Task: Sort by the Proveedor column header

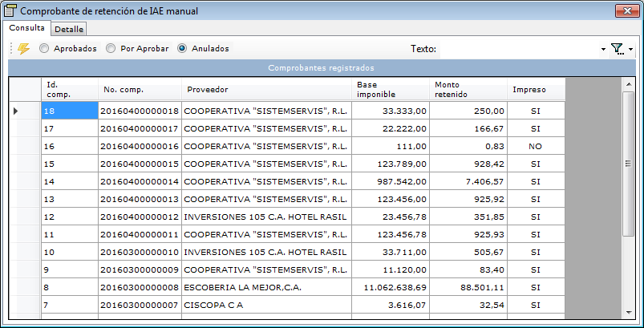Action: click(x=266, y=90)
